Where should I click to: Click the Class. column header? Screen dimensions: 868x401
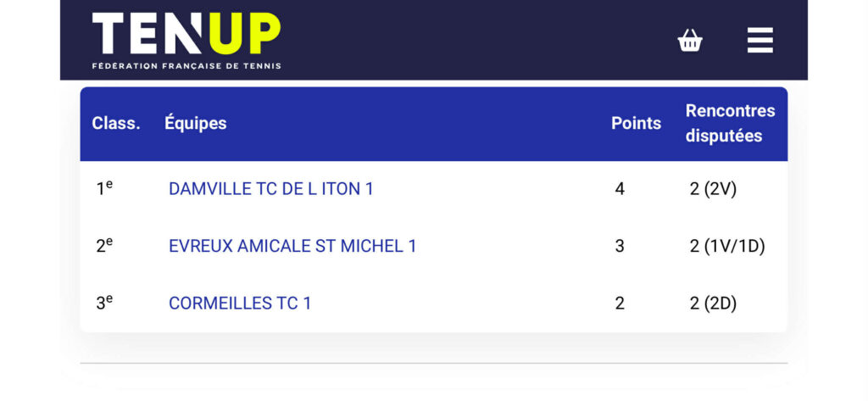pyautogui.click(x=116, y=124)
